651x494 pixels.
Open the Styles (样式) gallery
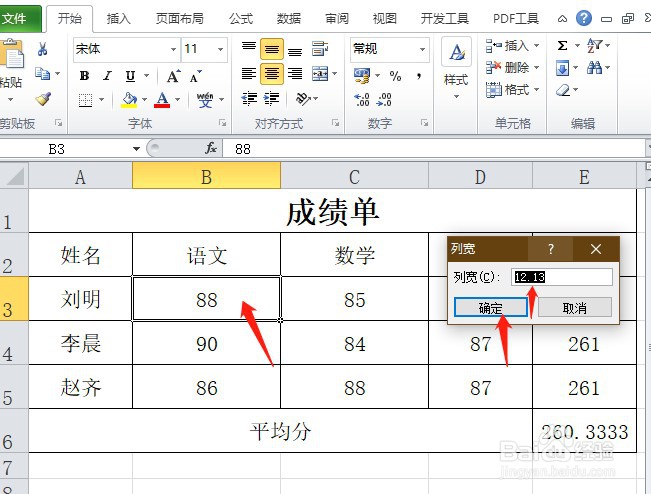456,69
